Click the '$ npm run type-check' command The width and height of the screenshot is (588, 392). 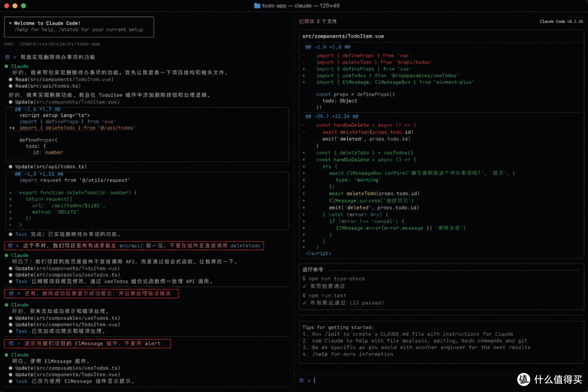pyautogui.click(x=333, y=279)
